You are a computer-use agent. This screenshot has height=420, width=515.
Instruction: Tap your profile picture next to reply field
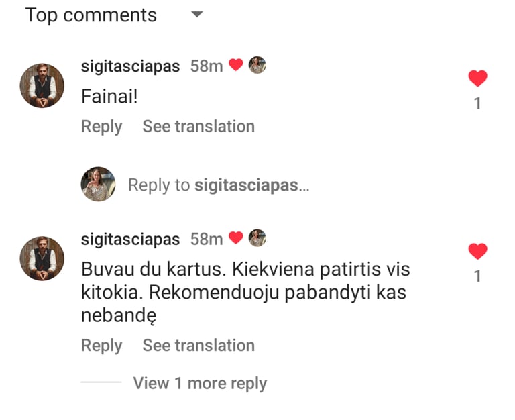click(98, 184)
